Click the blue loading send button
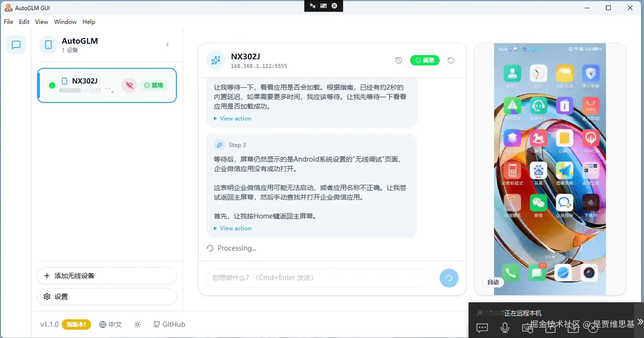This screenshot has width=644, height=338. pos(449,278)
